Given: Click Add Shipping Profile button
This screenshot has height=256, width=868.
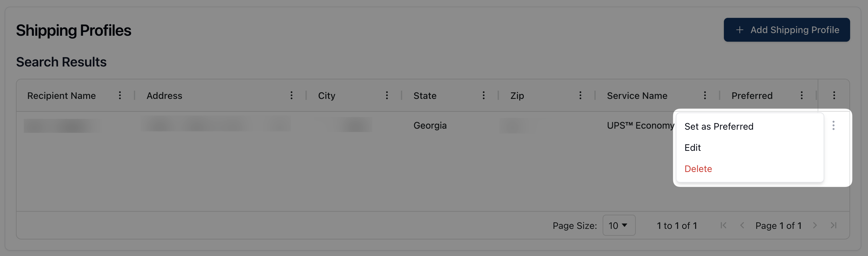Looking at the screenshot, I should click(x=787, y=30).
